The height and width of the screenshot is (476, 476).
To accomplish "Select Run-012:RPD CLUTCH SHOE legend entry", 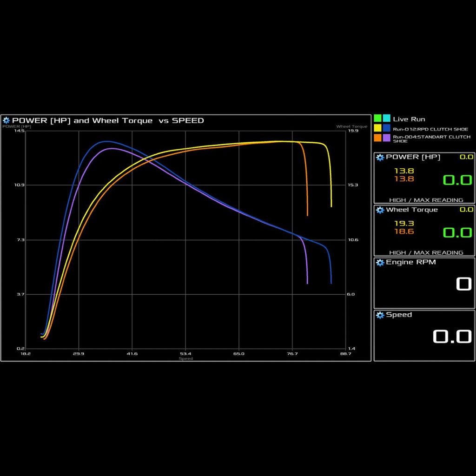I will [430, 129].
